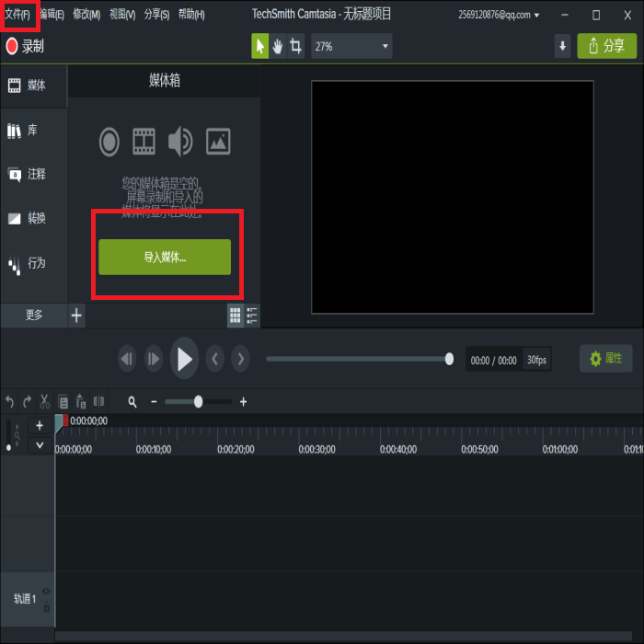Open the 视图(V) menu
This screenshot has height=644, width=644.
[122, 15]
